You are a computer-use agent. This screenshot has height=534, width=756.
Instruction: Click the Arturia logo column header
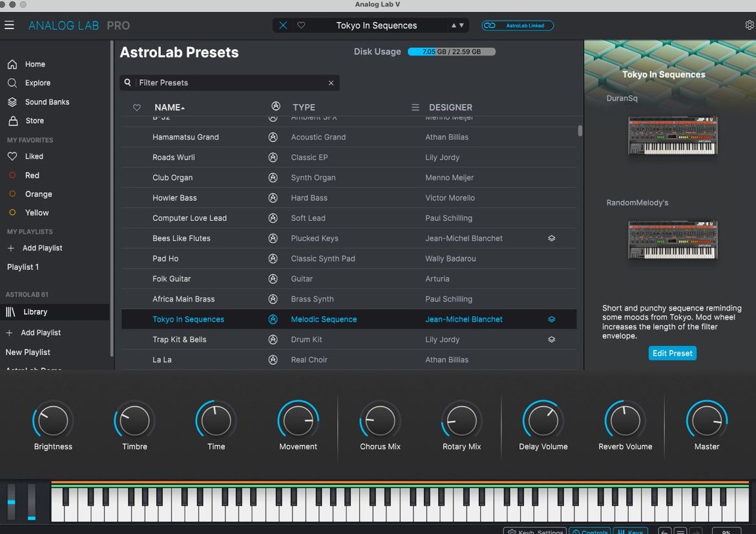[x=276, y=106]
